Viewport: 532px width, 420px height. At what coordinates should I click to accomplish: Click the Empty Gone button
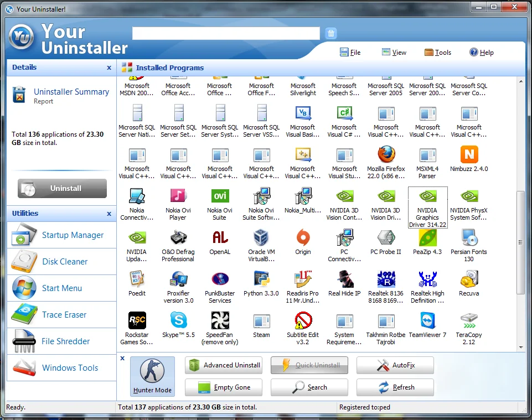click(x=224, y=387)
